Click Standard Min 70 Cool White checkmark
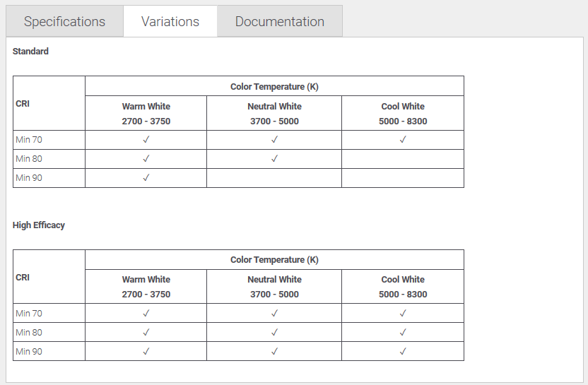This screenshot has width=588, height=385. (x=402, y=140)
